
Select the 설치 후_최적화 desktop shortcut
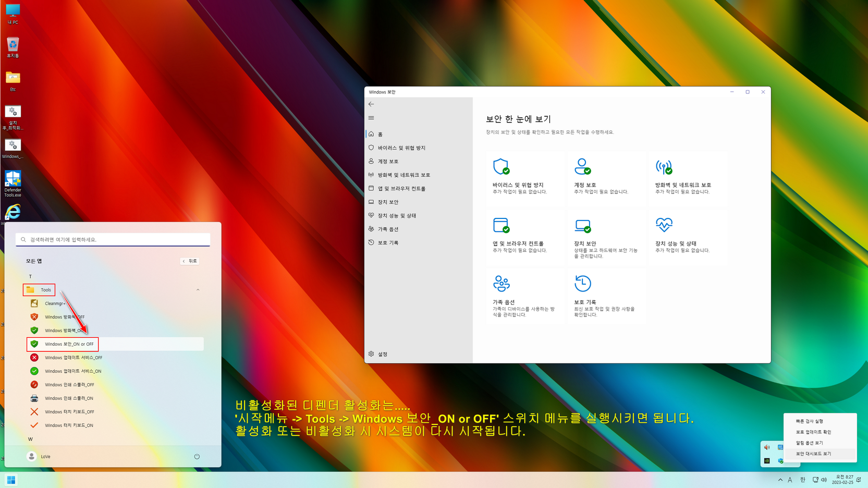13,117
